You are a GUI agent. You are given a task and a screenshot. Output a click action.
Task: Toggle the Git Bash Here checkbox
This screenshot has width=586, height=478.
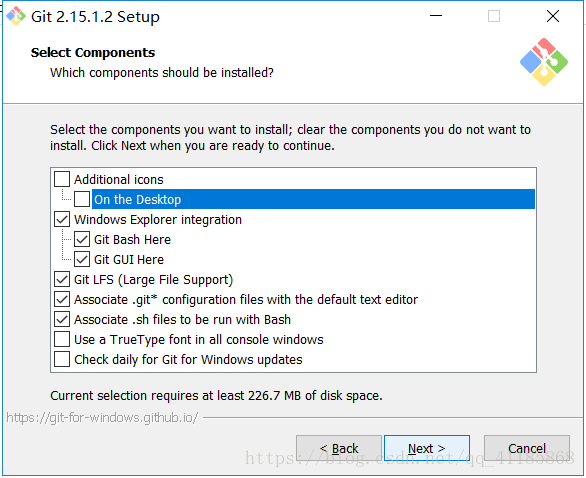(x=82, y=239)
